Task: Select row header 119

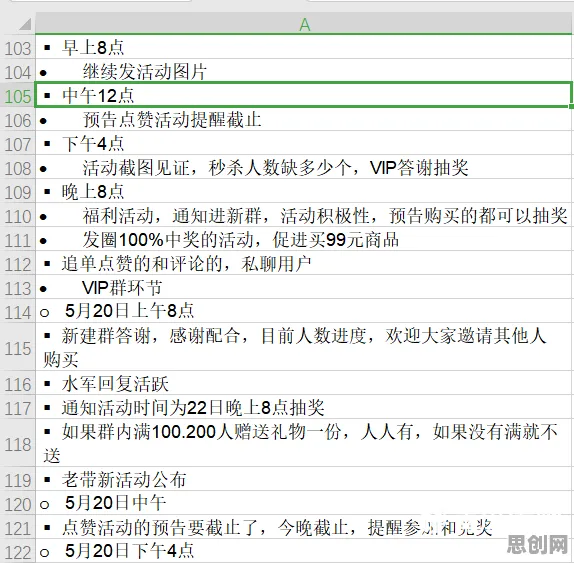Action: [x=18, y=480]
